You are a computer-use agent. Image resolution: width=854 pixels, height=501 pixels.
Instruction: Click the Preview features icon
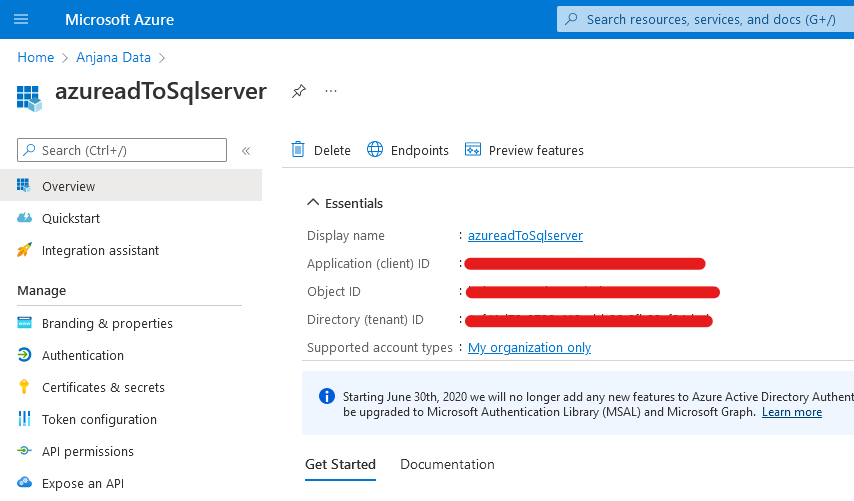point(473,150)
